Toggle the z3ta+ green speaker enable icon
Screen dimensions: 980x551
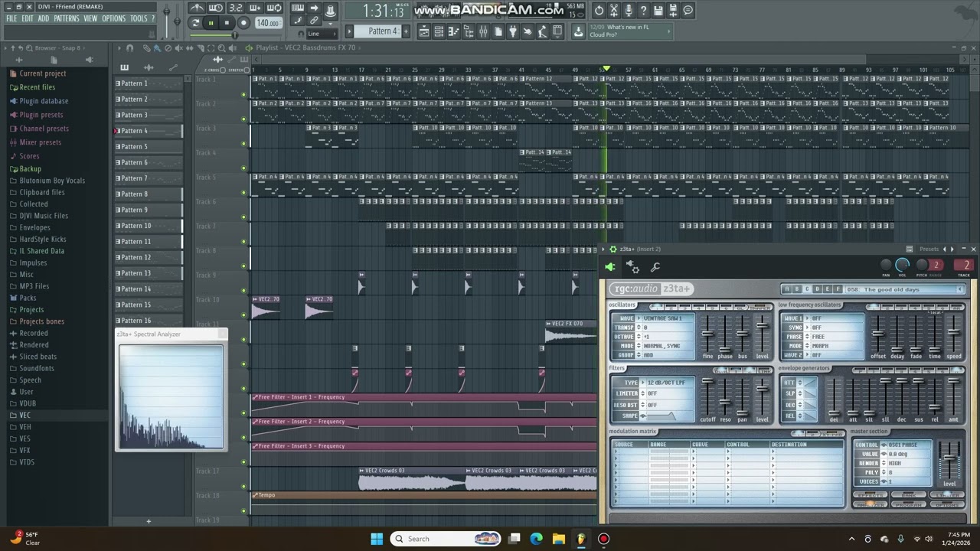(x=610, y=267)
